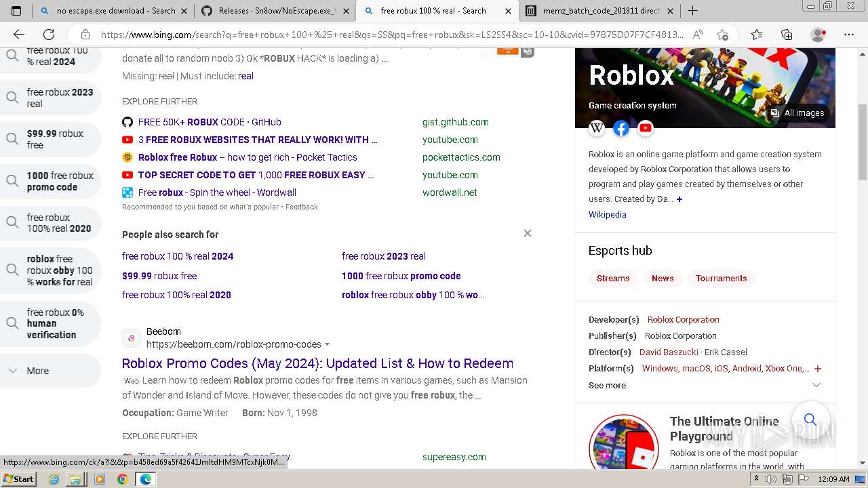Close the free robux search tab

508,11
